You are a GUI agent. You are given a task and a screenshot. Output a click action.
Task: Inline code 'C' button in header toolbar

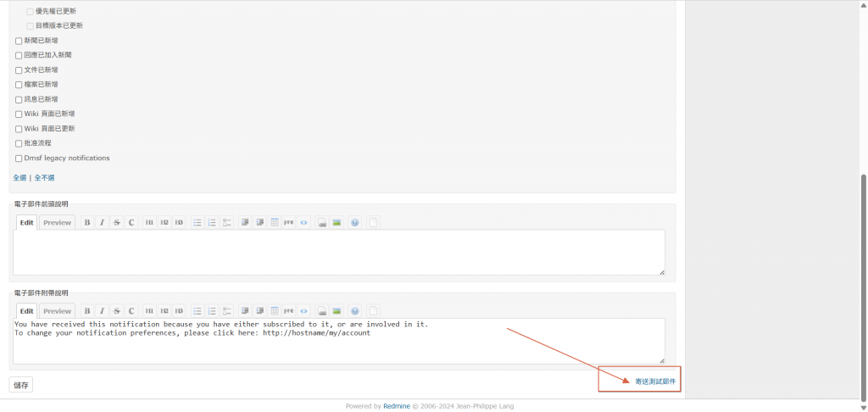coord(131,223)
